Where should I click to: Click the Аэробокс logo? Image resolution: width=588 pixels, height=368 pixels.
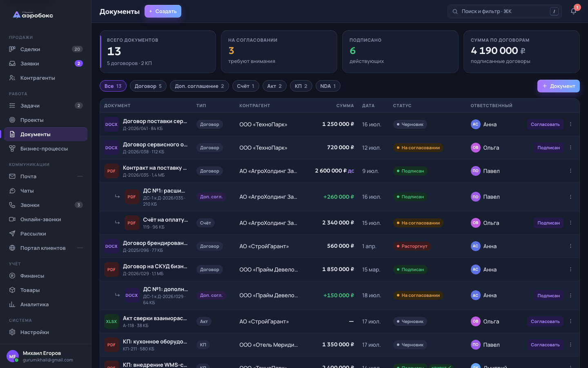click(33, 15)
